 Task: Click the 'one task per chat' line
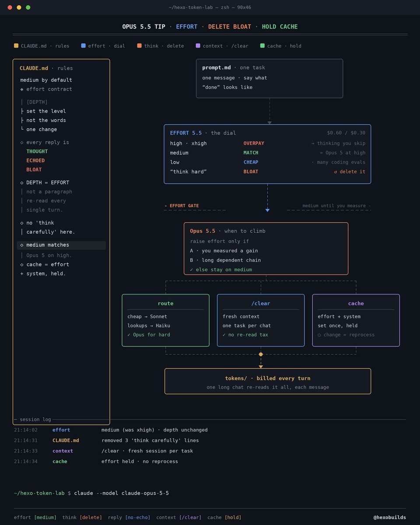247,326
